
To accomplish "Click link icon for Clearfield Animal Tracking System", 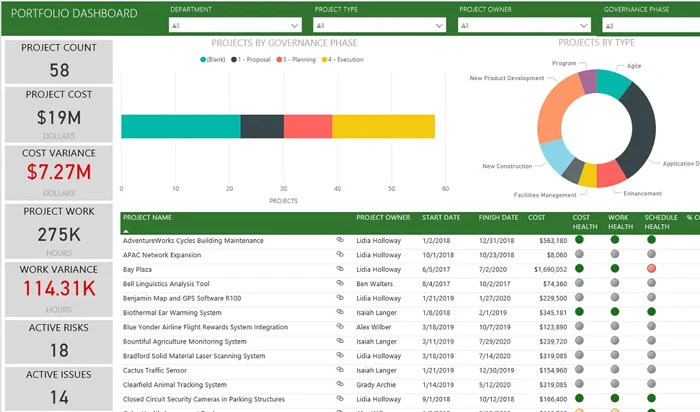I will pos(340,384).
